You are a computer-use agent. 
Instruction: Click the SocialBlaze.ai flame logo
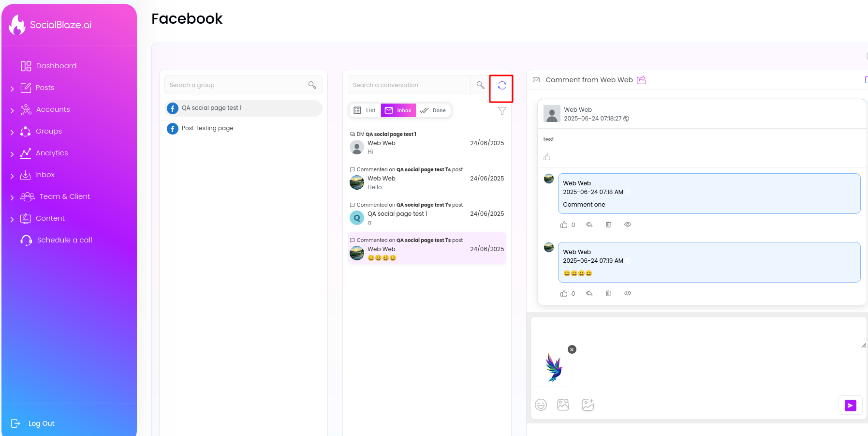pyautogui.click(x=17, y=25)
